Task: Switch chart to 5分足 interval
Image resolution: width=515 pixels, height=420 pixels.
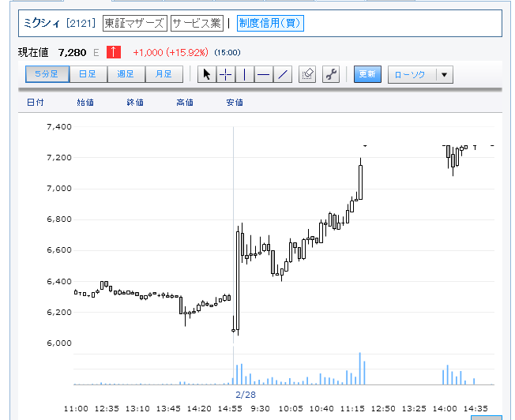Action: 47,74
